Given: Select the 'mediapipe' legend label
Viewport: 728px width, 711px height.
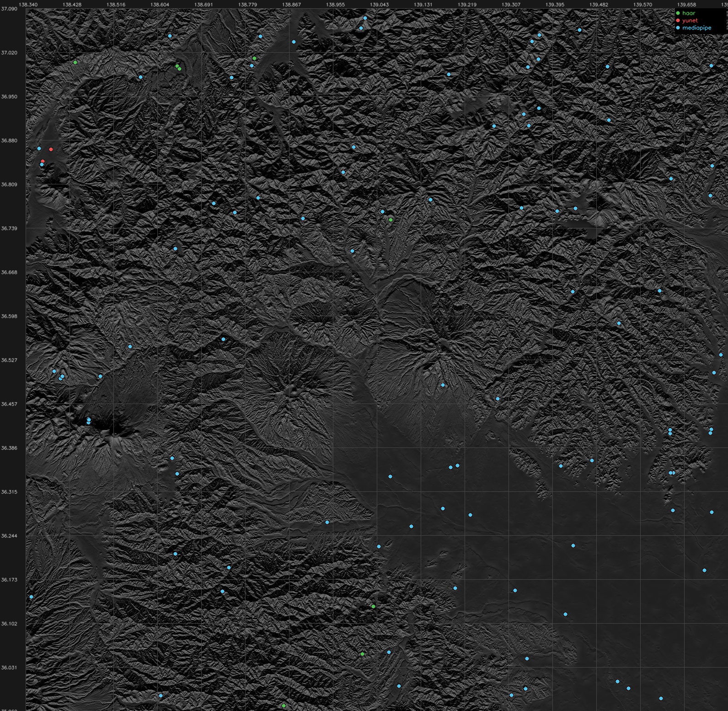Looking at the screenshot, I should point(697,28).
